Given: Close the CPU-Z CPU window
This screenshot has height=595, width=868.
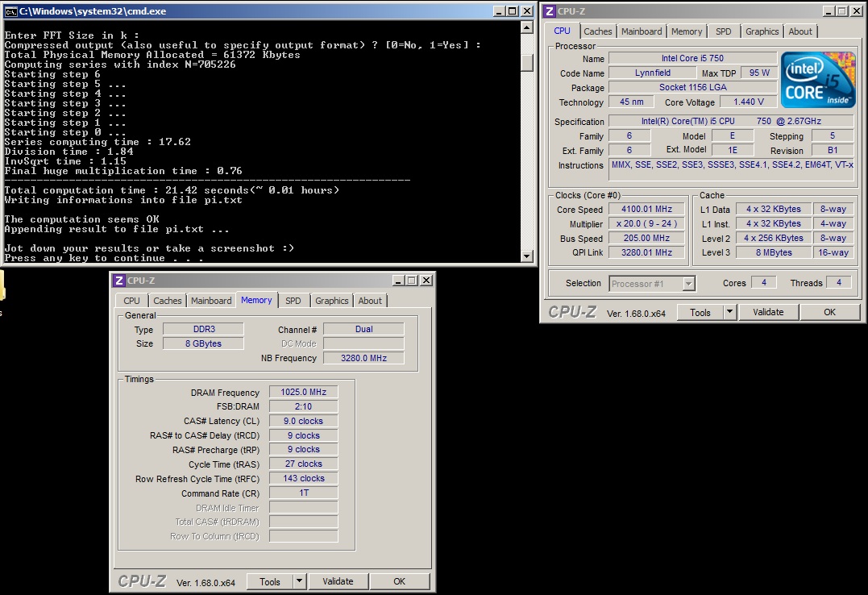Looking at the screenshot, I should [x=856, y=11].
